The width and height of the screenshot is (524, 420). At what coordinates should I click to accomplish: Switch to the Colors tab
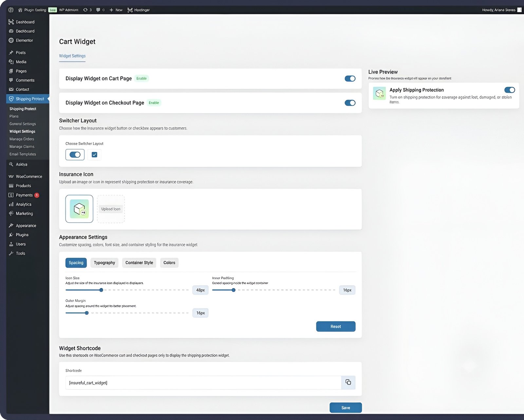point(169,263)
